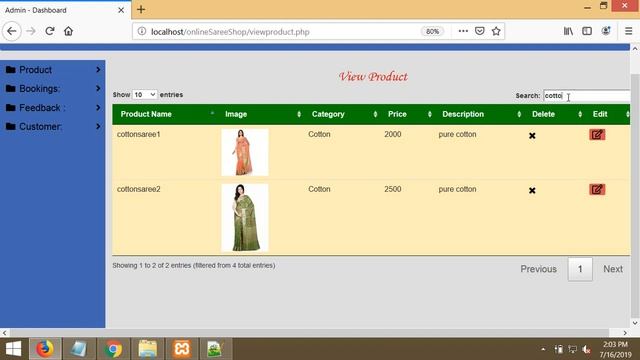This screenshot has width=640, height=360.
Task: Click scroll down arrow of page scrollbar
Action: 635,323
